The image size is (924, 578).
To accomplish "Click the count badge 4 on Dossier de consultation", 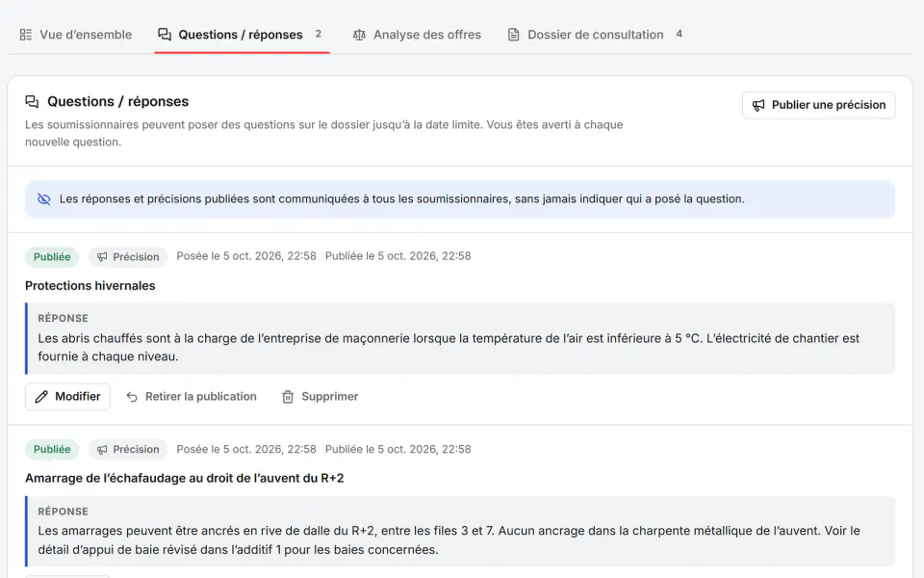I will (679, 35).
